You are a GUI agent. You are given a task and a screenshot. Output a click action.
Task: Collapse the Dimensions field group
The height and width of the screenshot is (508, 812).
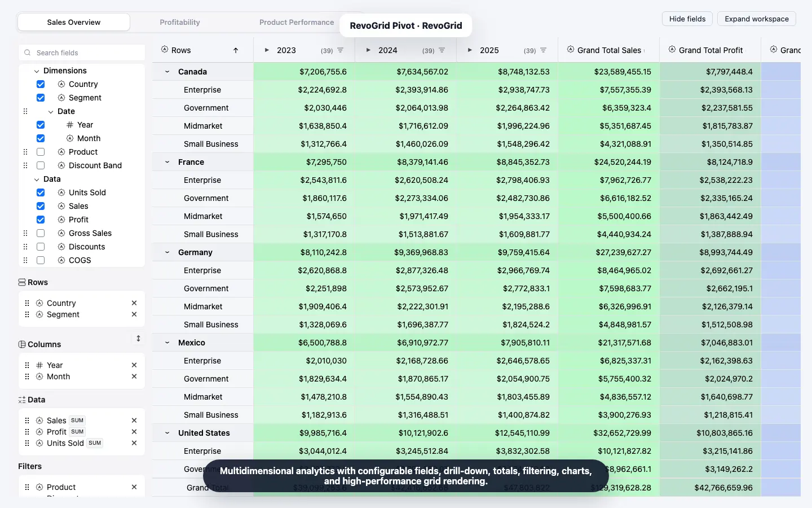tap(37, 71)
